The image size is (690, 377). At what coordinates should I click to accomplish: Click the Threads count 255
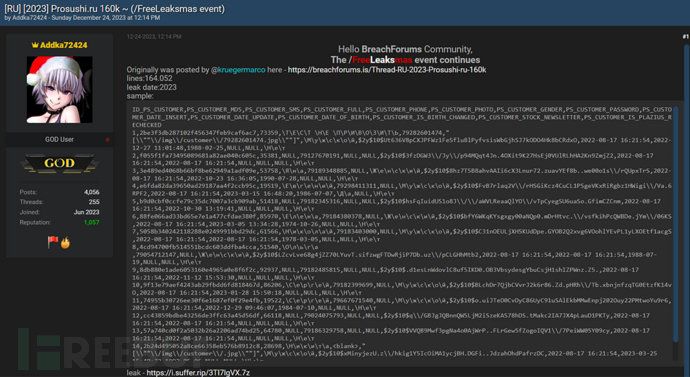click(94, 202)
